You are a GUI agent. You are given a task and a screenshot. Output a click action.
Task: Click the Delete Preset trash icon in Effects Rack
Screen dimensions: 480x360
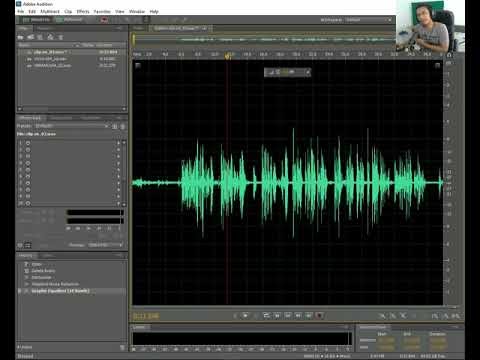(x=123, y=126)
